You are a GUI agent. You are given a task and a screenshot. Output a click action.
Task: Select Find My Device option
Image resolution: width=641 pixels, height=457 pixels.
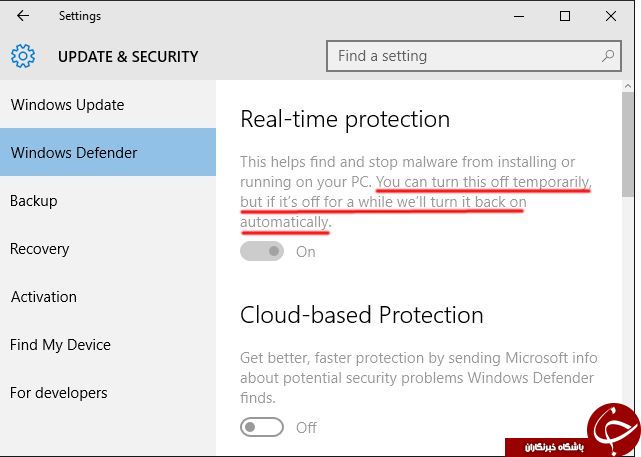[x=108, y=345]
